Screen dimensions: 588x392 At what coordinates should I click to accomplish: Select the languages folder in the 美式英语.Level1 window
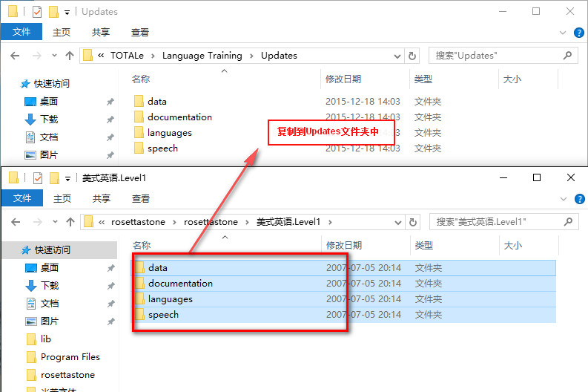point(343,299)
